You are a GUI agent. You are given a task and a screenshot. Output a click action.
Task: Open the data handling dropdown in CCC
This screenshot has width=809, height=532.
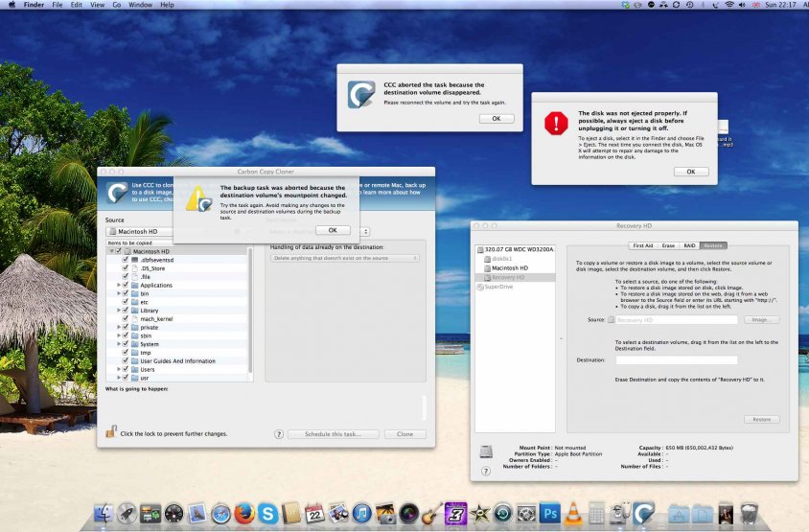click(345, 258)
